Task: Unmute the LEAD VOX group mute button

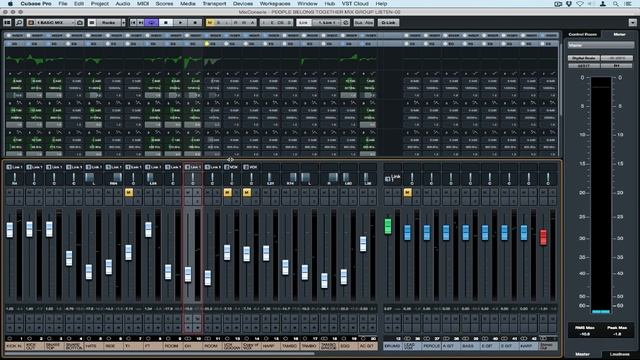Action: 407,192
